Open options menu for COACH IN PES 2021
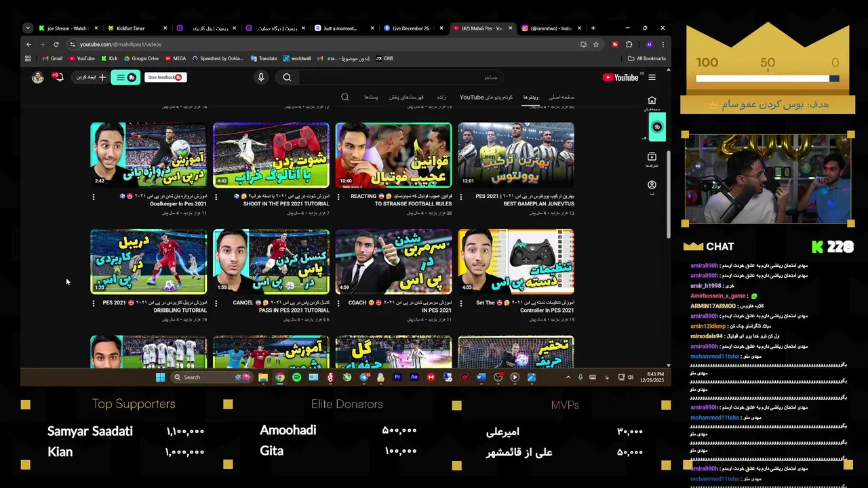The height and width of the screenshot is (488, 868). 339,303
